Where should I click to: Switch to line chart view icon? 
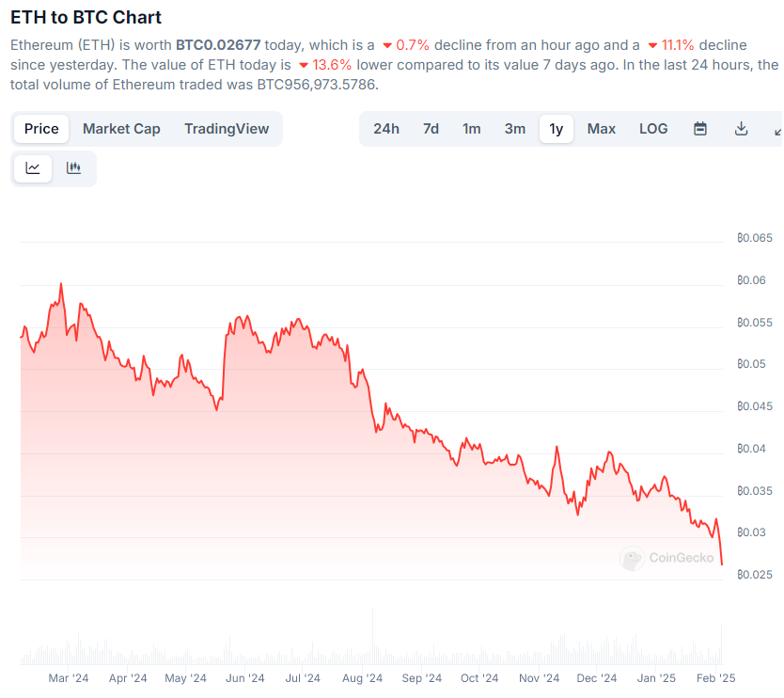tap(33, 168)
